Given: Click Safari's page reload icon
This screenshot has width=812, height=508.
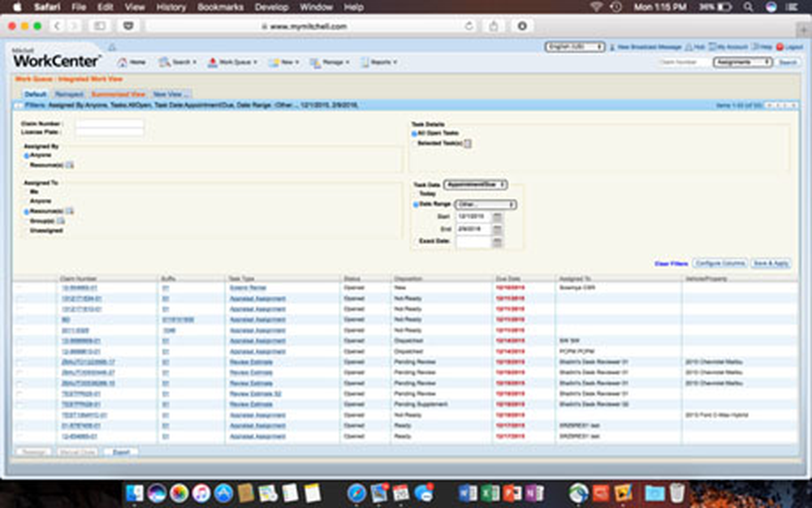Looking at the screenshot, I should coord(469,26).
